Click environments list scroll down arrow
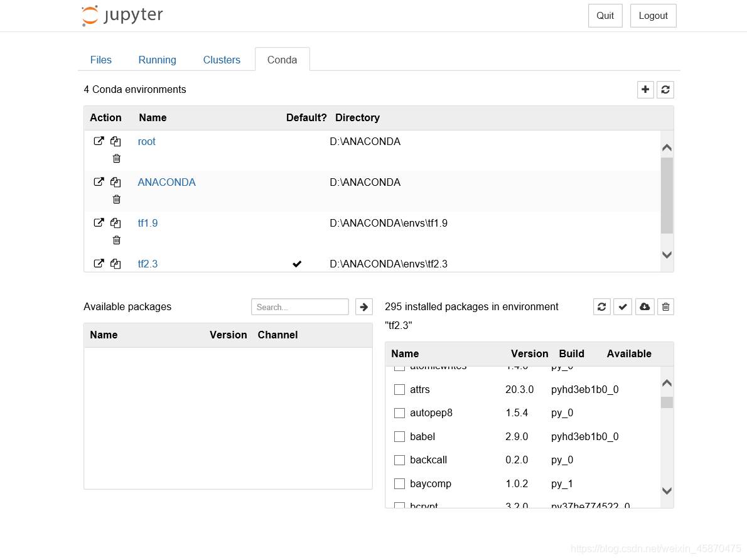Screen dimensions: 747x560 [x=667, y=254]
